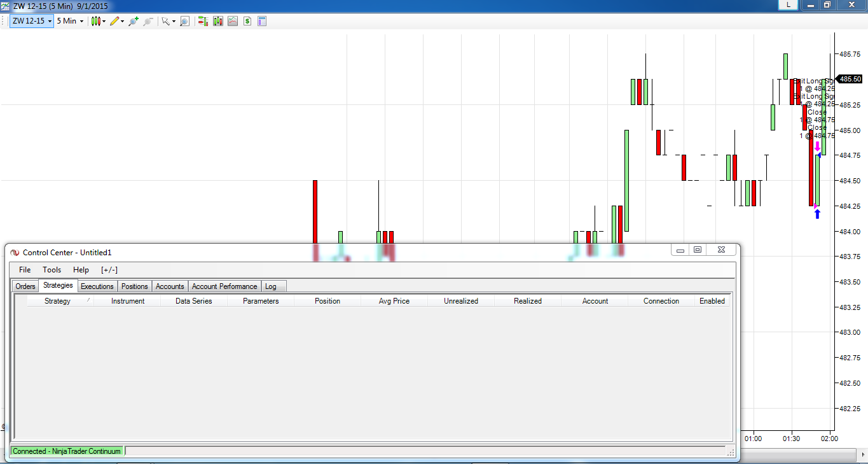Viewport: 868px width, 464px height.
Task: Open the ZW 12-15 instrument dropdown
Action: click(32, 21)
